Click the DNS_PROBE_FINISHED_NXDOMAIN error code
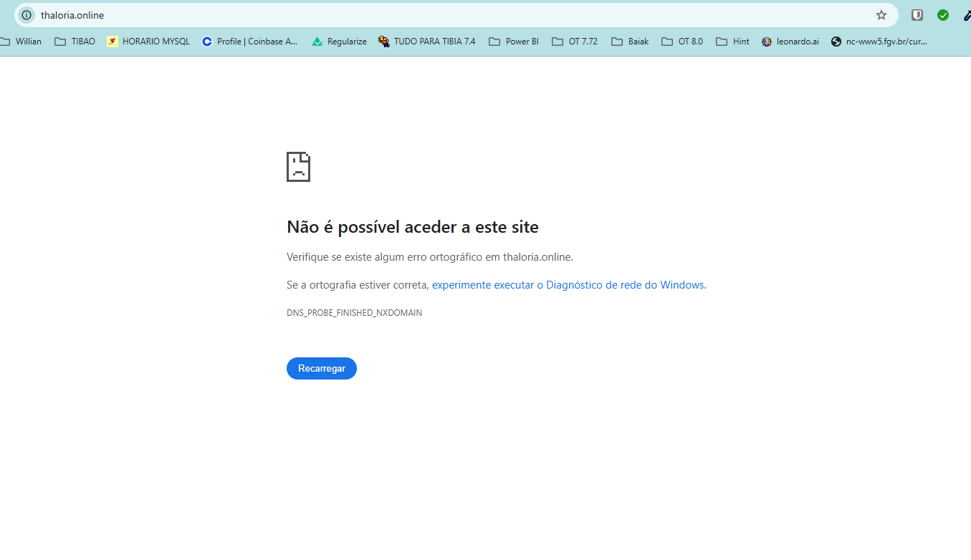The width and height of the screenshot is (971, 560). (354, 313)
